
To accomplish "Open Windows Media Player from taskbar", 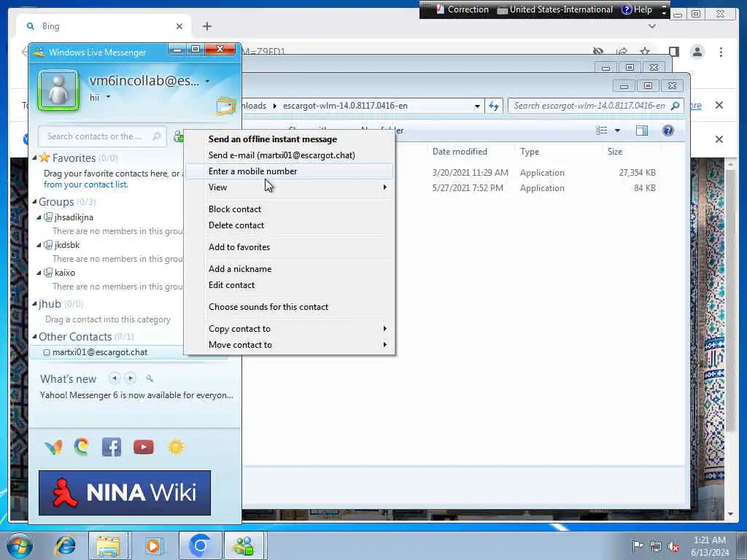I will [154, 545].
